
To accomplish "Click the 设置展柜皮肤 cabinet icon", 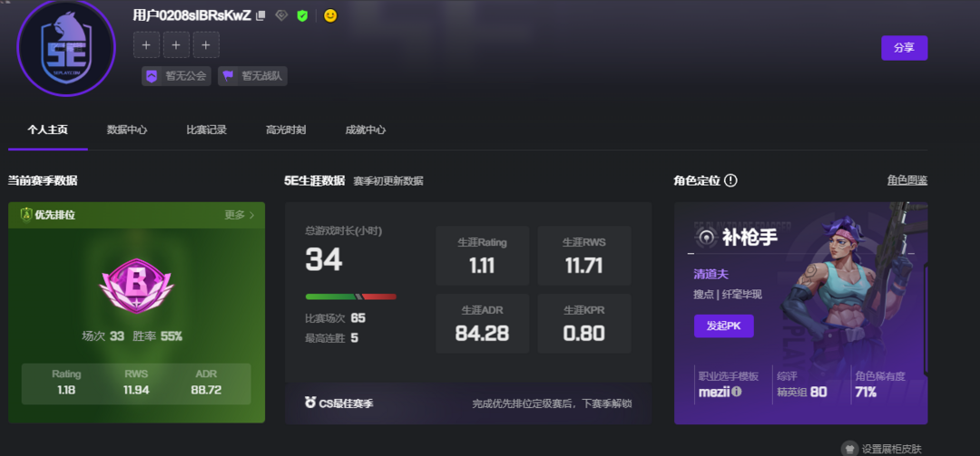I will click(x=848, y=449).
